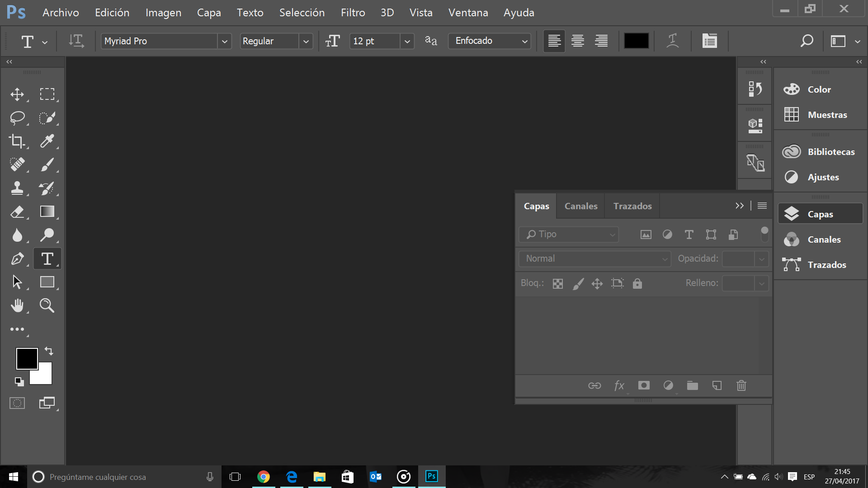868x488 pixels.
Task: Open the Ajustes panel
Action: click(820, 177)
